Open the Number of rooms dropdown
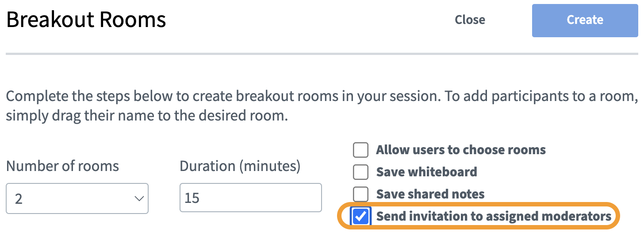The image size is (644, 241). [77, 198]
